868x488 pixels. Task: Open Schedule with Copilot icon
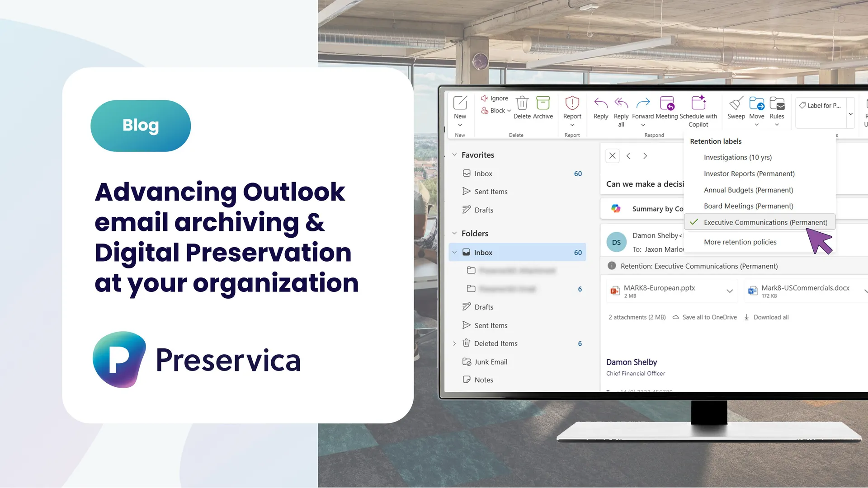(698, 103)
